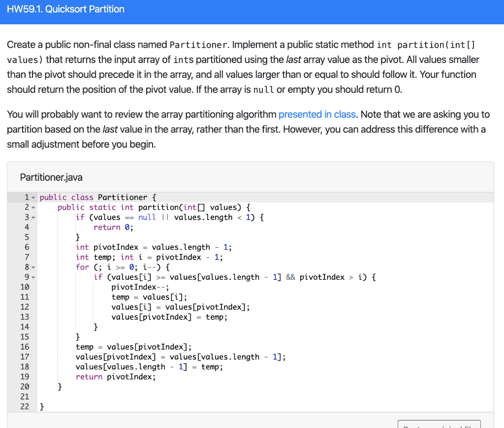Collapse the if-statement fold on line 3
The image size is (504, 428).
[x=32, y=217]
